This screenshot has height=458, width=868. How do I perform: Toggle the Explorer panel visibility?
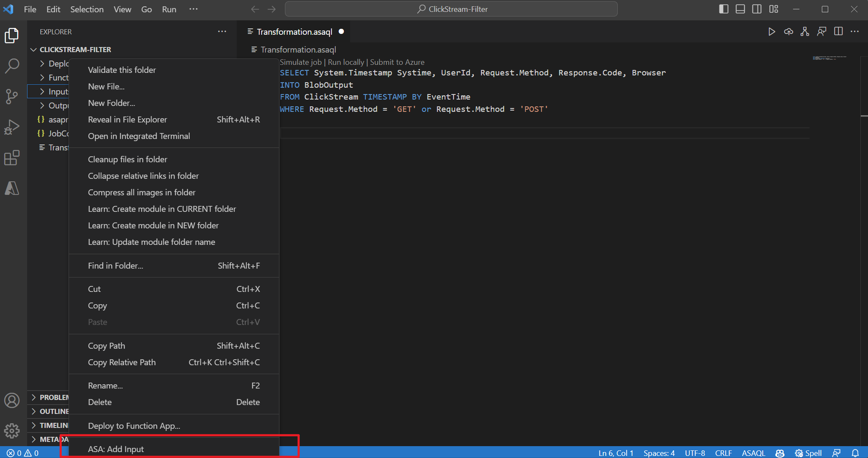click(x=13, y=36)
